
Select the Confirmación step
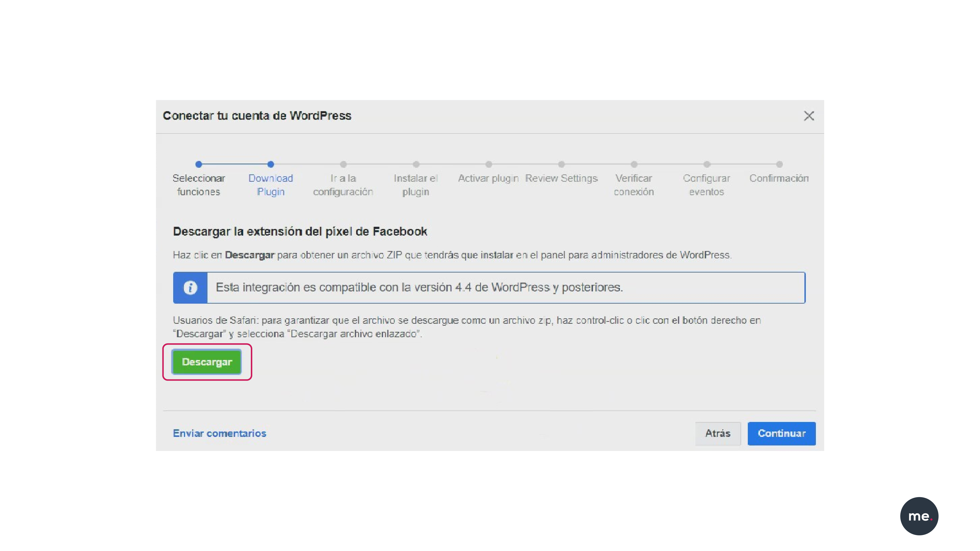click(x=779, y=178)
